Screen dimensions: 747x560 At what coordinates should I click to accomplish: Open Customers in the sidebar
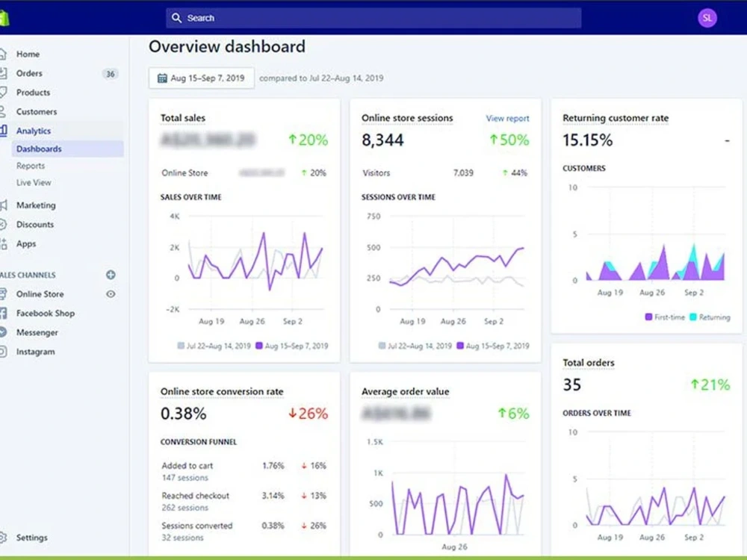click(x=36, y=112)
